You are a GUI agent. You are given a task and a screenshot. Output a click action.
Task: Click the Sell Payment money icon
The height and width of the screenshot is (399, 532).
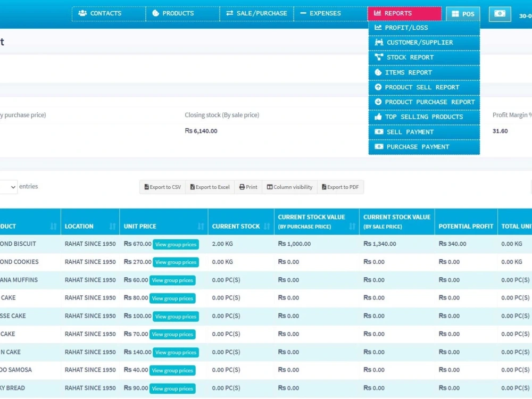[379, 131]
